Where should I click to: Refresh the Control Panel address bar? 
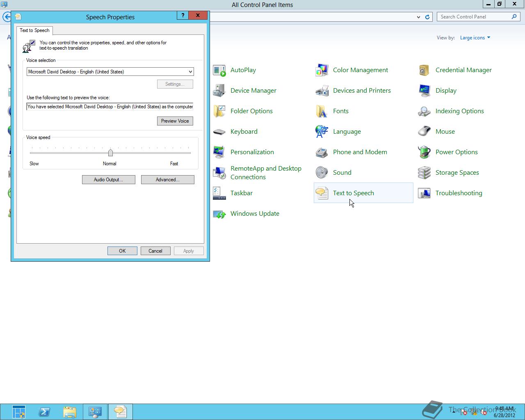(427, 17)
